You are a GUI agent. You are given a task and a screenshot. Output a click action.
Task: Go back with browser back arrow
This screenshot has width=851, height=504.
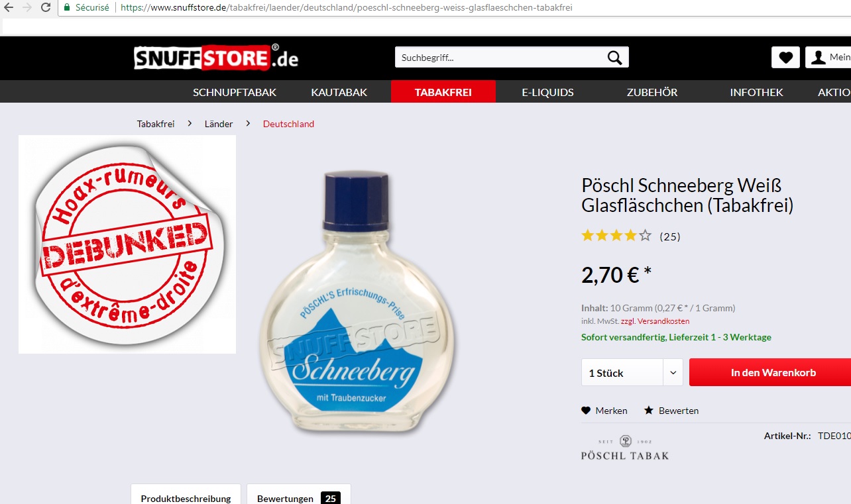pos(9,7)
